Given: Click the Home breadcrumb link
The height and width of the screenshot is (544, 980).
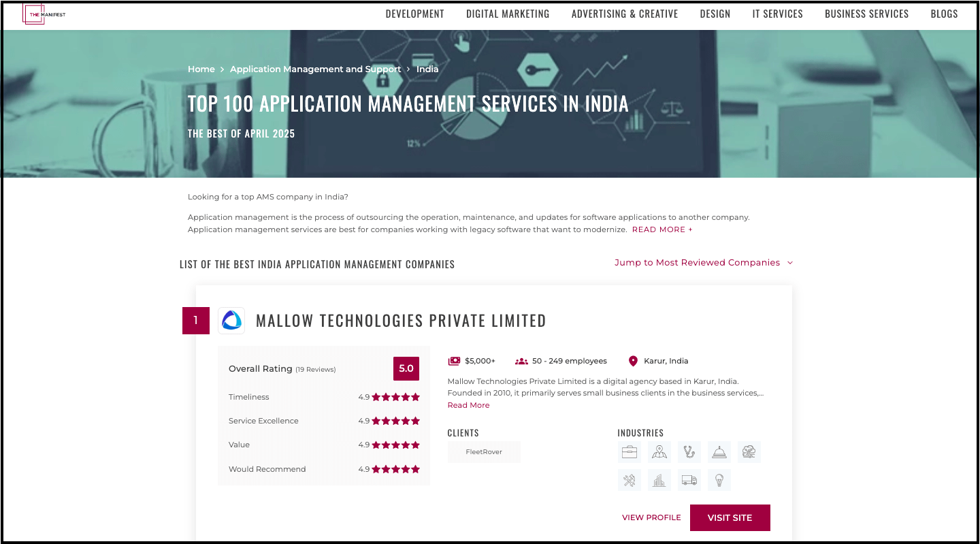Looking at the screenshot, I should point(201,69).
